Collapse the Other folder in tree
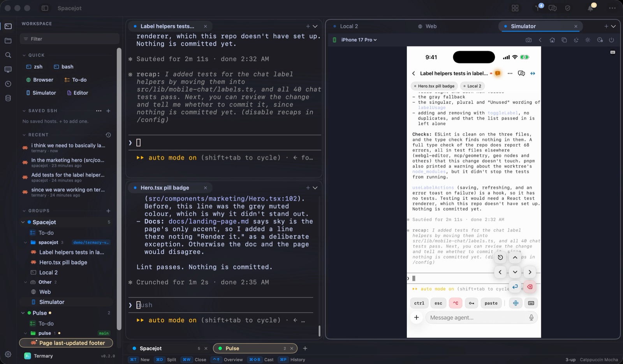The height and width of the screenshot is (364, 623). click(26, 282)
